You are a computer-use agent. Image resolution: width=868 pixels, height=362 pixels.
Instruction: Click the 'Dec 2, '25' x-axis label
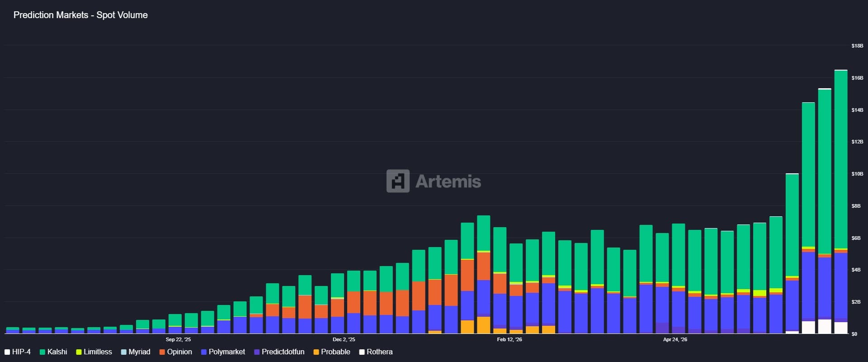[344, 339]
